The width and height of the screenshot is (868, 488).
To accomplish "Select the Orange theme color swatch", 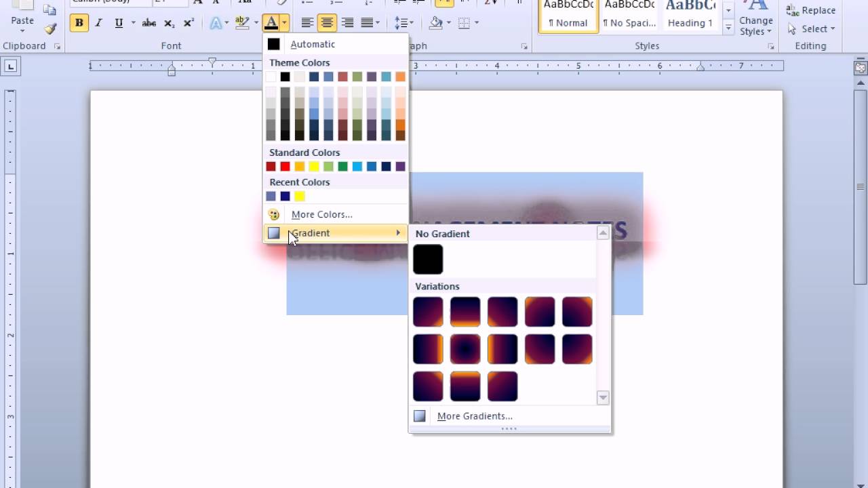I will (400, 77).
